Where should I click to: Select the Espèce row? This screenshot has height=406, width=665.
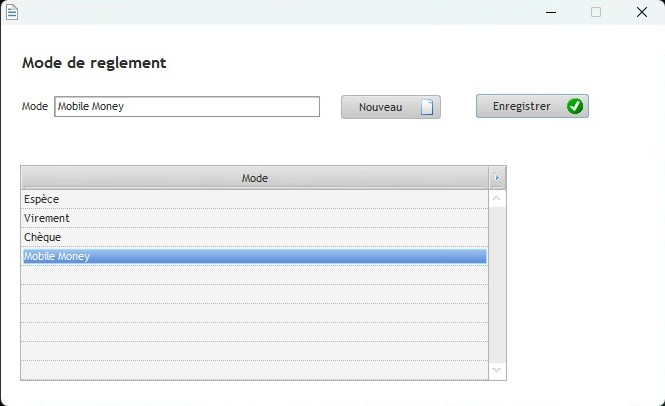pyautogui.click(x=254, y=199)
